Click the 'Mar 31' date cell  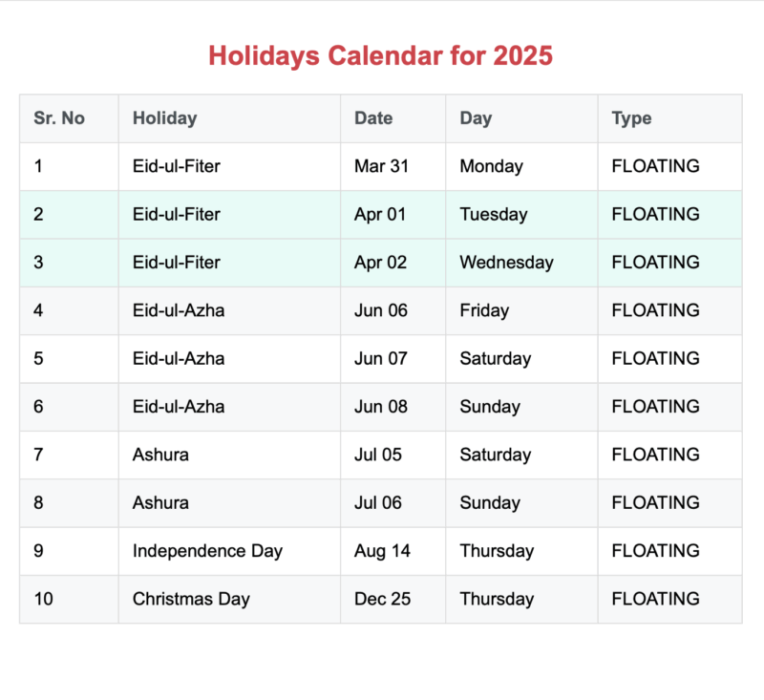coord(381,166)
